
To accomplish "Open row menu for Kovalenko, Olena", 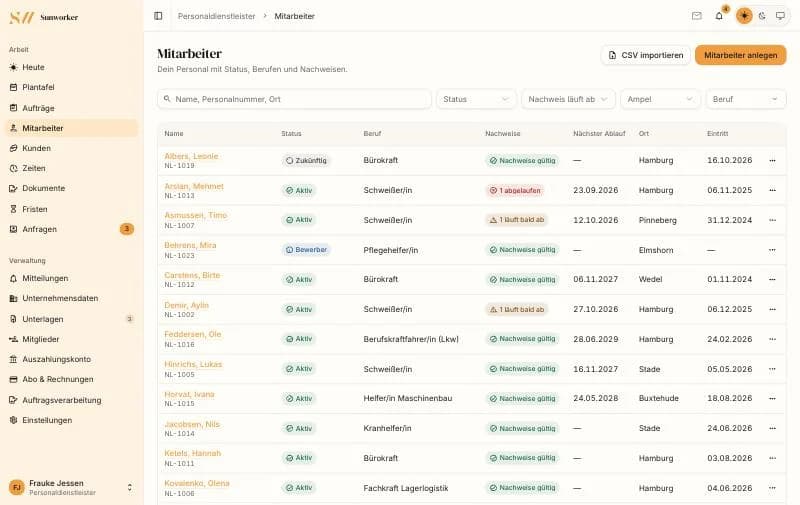I will point(772,488).
